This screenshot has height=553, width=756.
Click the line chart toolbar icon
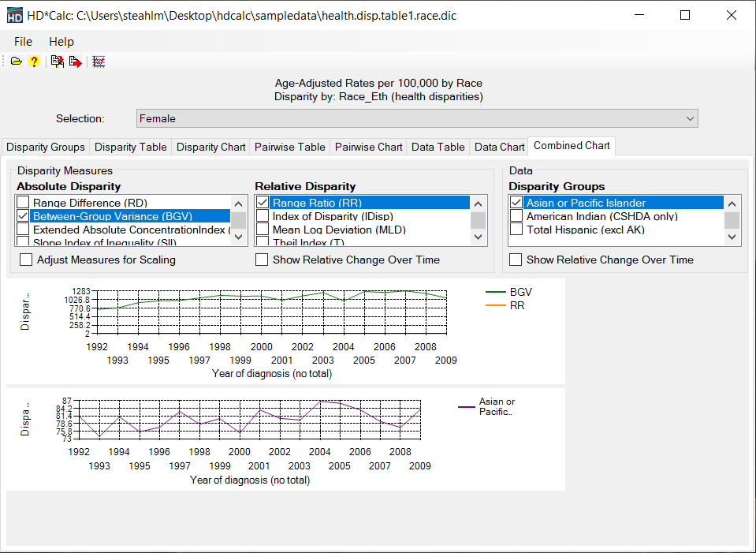(99, 62)
